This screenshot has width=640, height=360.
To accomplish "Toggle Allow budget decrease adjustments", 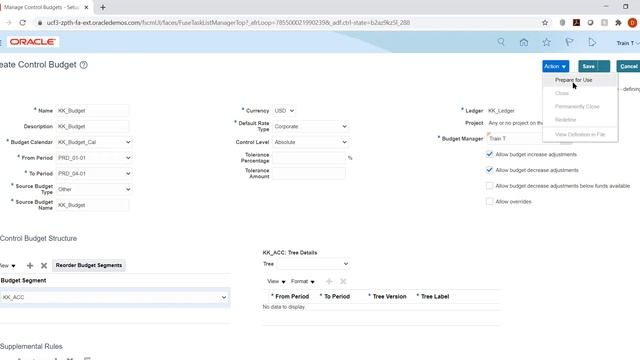I will point(489,170).
